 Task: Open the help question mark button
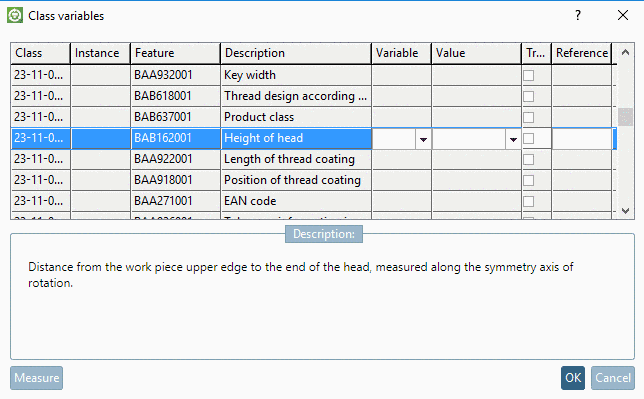[x=578, y=16]
